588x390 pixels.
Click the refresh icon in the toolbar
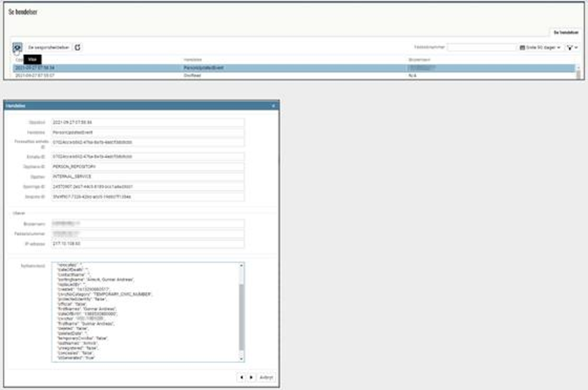tap(78, 47)
